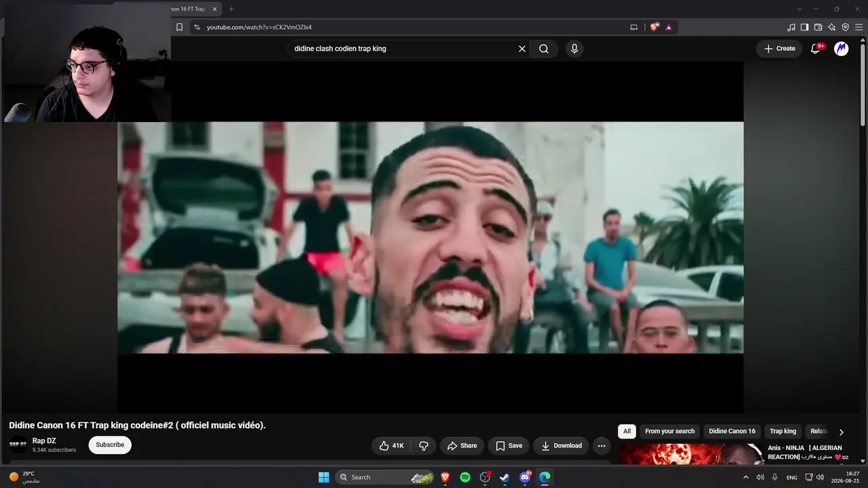868x488 pixels.
Task: Open the Brave Shields icon
Action: click(x=654, y=27)
